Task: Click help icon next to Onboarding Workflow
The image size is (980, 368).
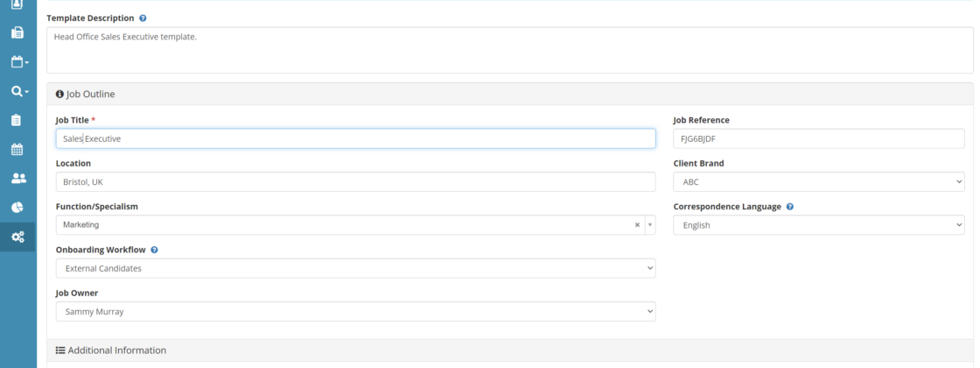Action: (154, 250)
